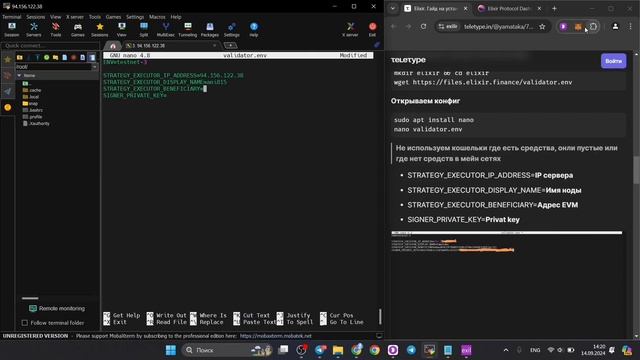The image size is (640, 360).
Task: Open the Packages toolbar icon
Action: point(210,30)
